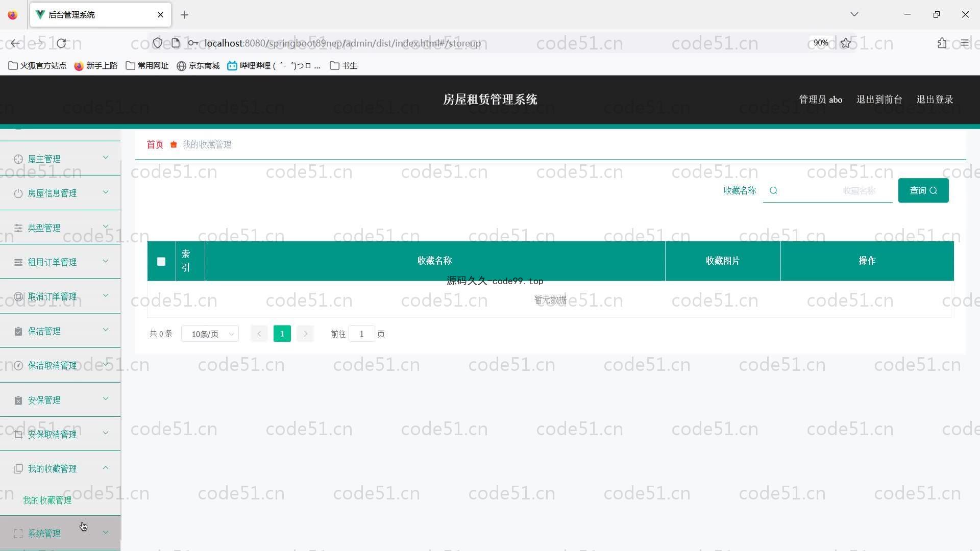Toggle the select-all checkbox in table header
This screenshot has height=551, width=980.
click(161, 262)
